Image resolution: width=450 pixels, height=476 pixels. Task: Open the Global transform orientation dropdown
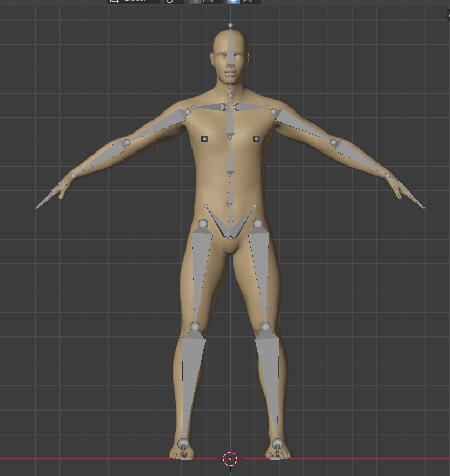point(133,1)
